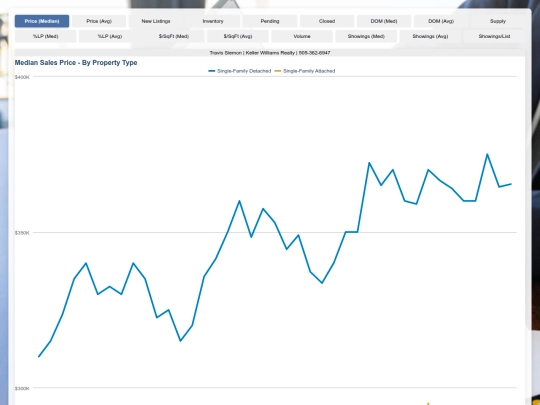
Task: Show %LP (Avg) chart
Action: [110, 36]
